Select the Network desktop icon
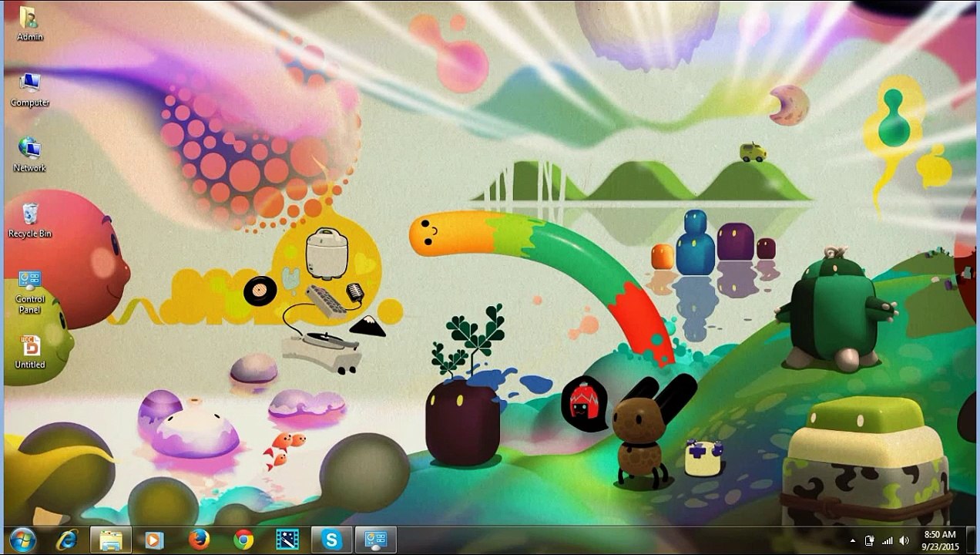Viewport: 980px width, 555px height. (x=30, y=154)
